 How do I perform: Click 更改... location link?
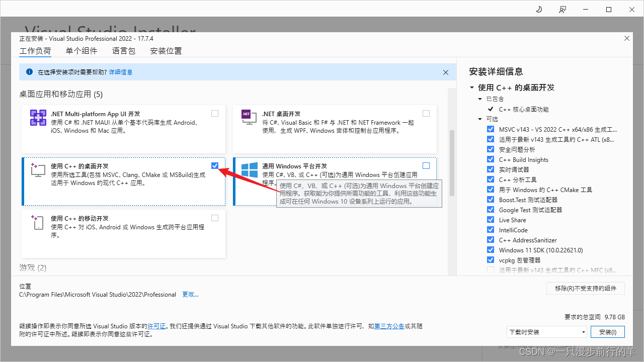tap(190, 295)
